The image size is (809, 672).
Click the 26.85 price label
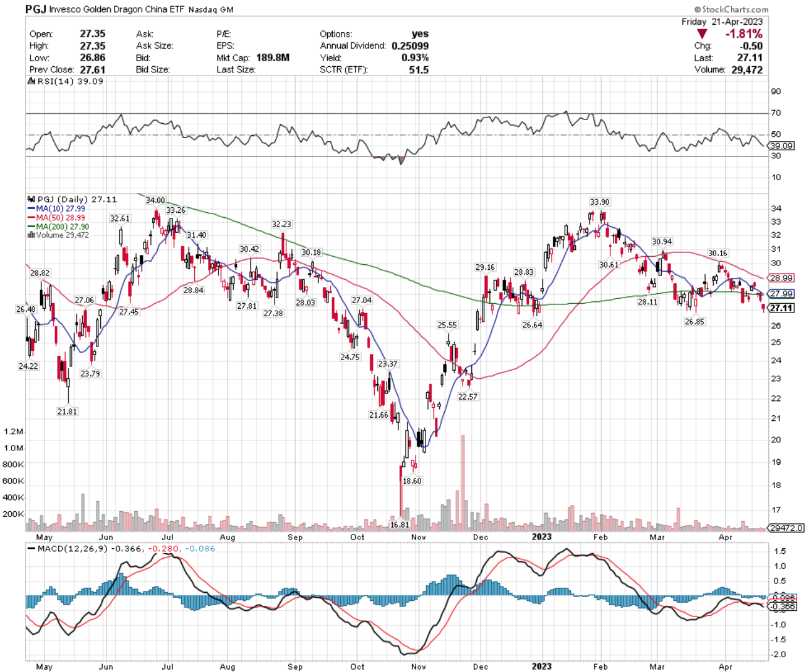point(695,322)
